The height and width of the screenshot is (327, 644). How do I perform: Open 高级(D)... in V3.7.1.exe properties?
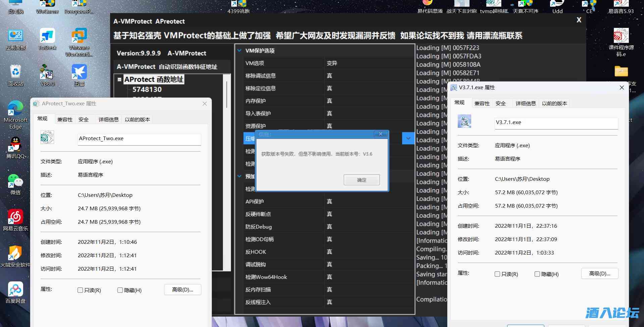point(599,273)
